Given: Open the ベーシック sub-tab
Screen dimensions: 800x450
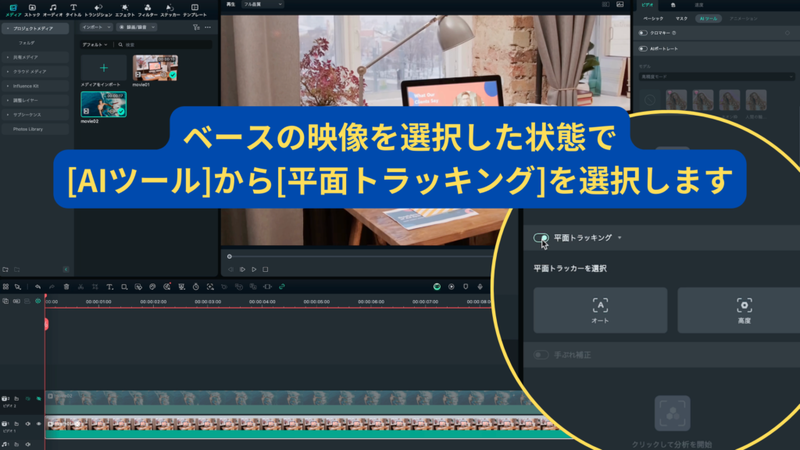Looking at the screenshot, I should (x=653, y=18).
